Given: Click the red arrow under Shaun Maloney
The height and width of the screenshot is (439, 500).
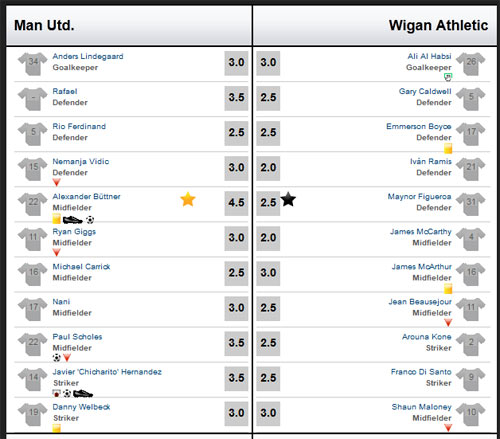Looking at the screenshot, I should pos(448,427).
